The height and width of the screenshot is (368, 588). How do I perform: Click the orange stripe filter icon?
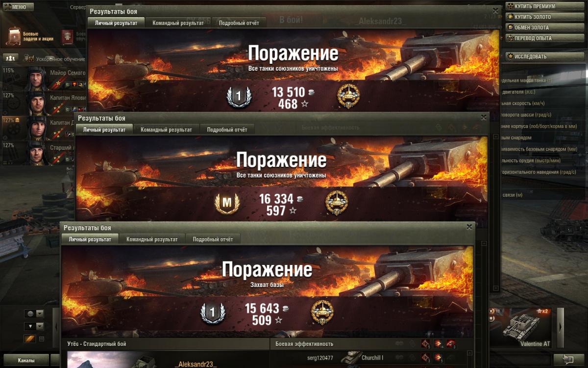point(30,339)
